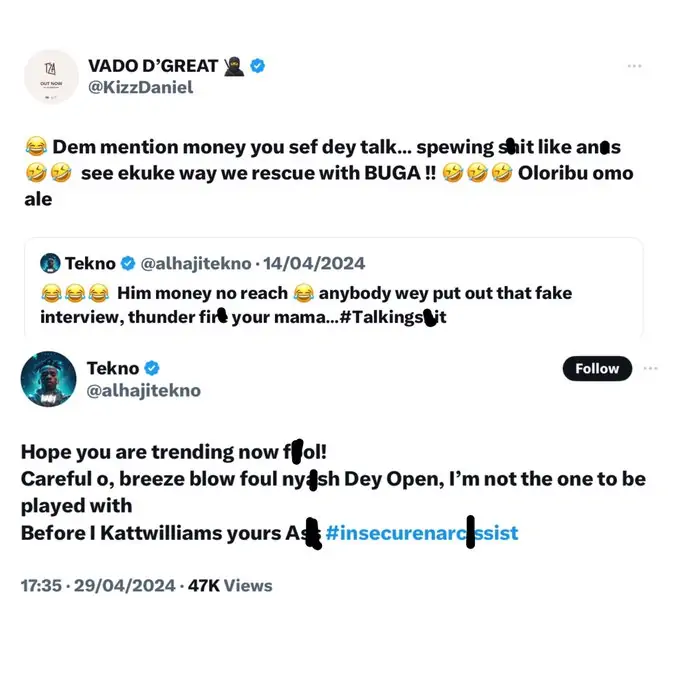Open more options on Kizz Daniel tweet
The width and height of the screenshot is (680, 680).
click(634, 66)
